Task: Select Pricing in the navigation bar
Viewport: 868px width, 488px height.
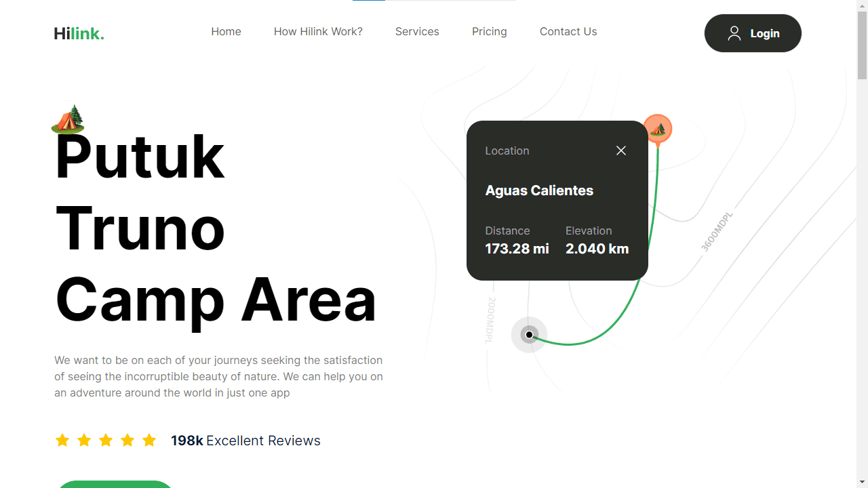Action: (489, 31)
